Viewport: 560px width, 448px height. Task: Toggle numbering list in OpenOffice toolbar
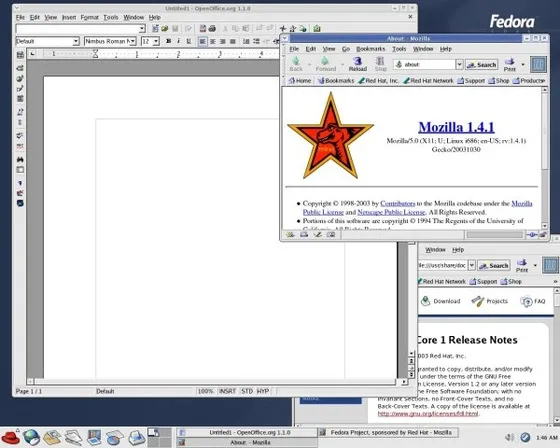click(x=246, y=41)
